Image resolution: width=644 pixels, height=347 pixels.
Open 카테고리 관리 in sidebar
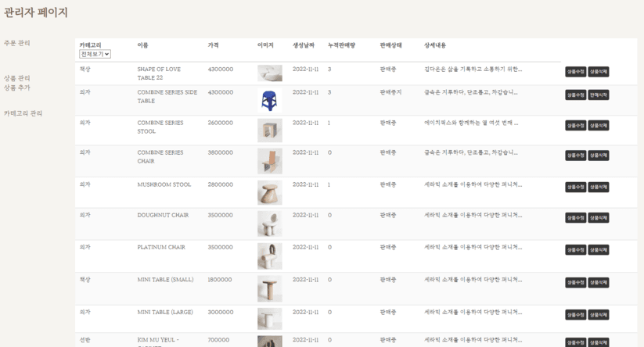[23, 113]
